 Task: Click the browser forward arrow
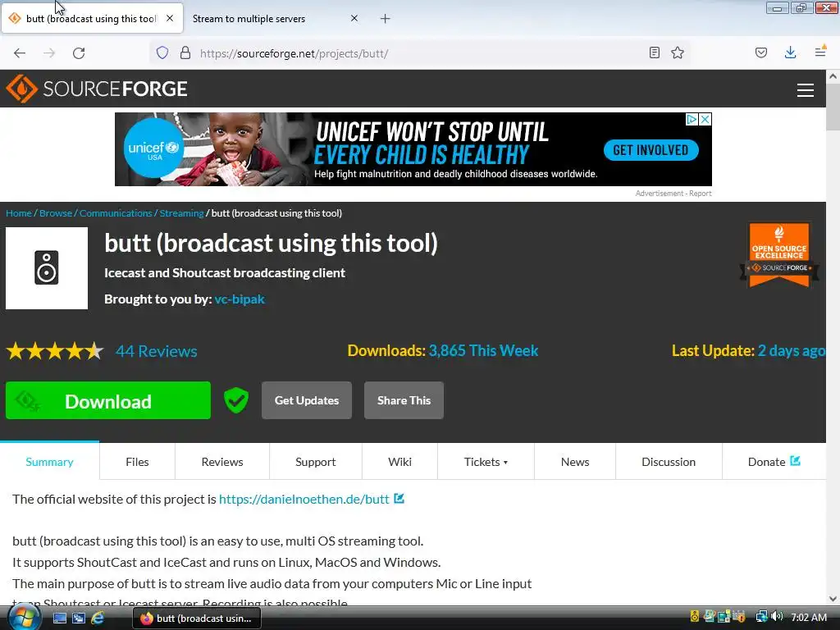point(49,53)
